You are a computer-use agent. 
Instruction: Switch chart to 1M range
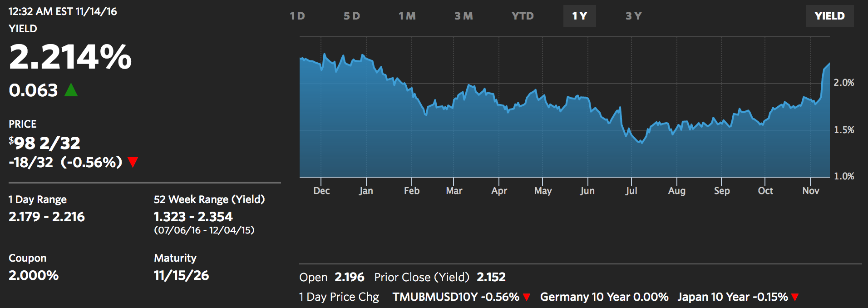407,16
